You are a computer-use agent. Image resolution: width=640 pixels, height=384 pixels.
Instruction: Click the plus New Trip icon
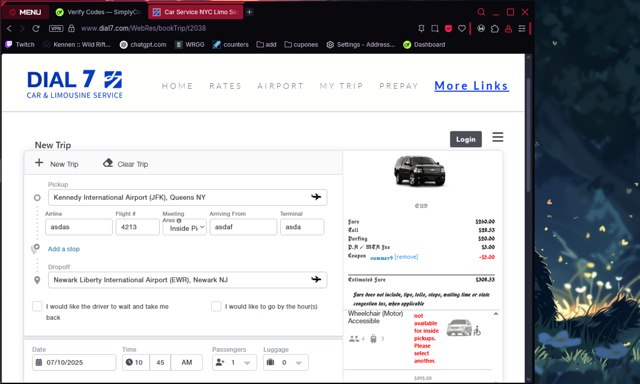point(39,163)
